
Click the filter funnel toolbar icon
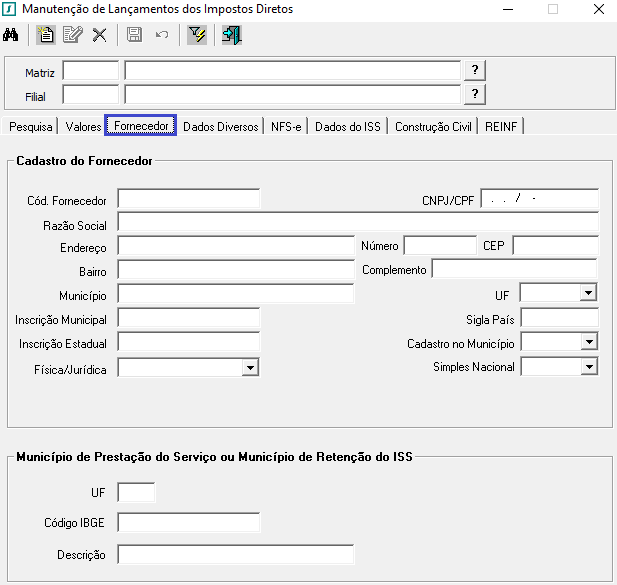(196, 36)
